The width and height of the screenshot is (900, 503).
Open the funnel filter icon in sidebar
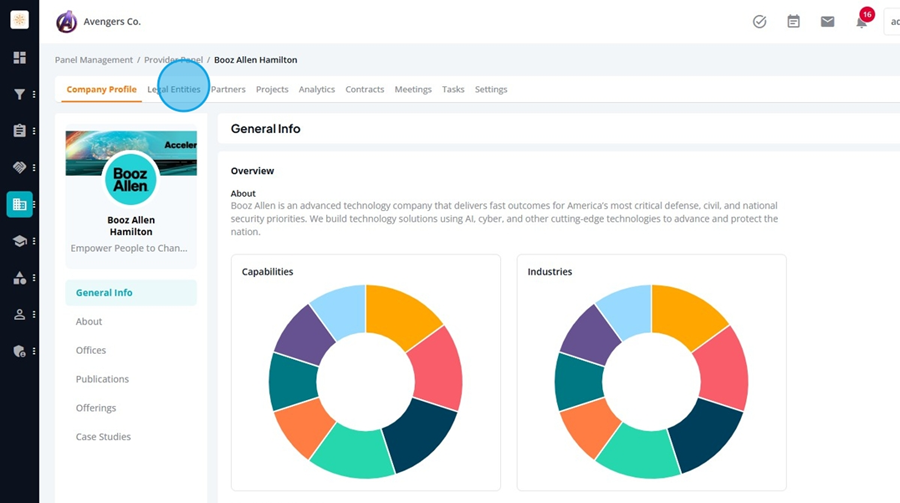pos(20,94)
